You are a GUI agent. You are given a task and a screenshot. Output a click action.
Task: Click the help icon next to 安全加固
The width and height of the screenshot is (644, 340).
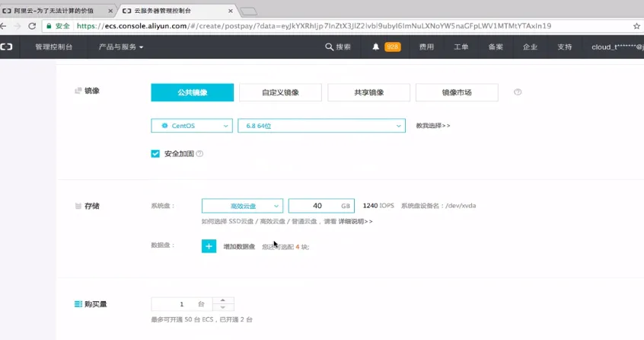[x=199, y=154]
